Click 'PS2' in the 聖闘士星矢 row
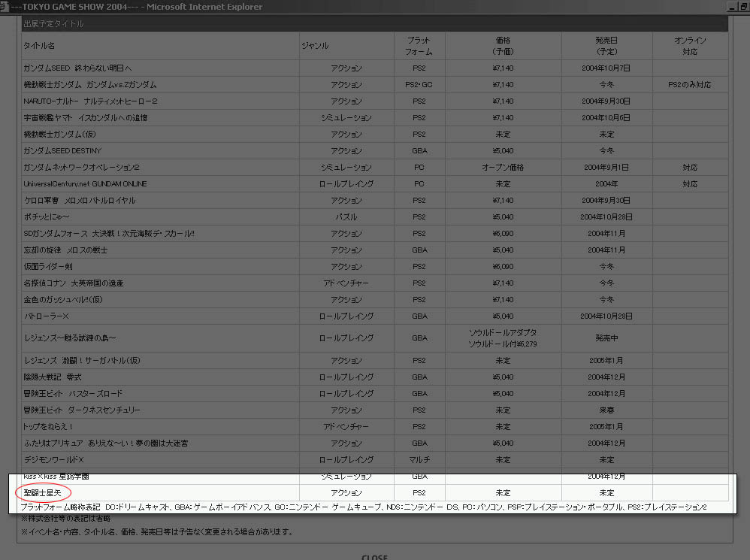Image resolution: width=750 pixels, height=560 pixels. pos(419,492)
